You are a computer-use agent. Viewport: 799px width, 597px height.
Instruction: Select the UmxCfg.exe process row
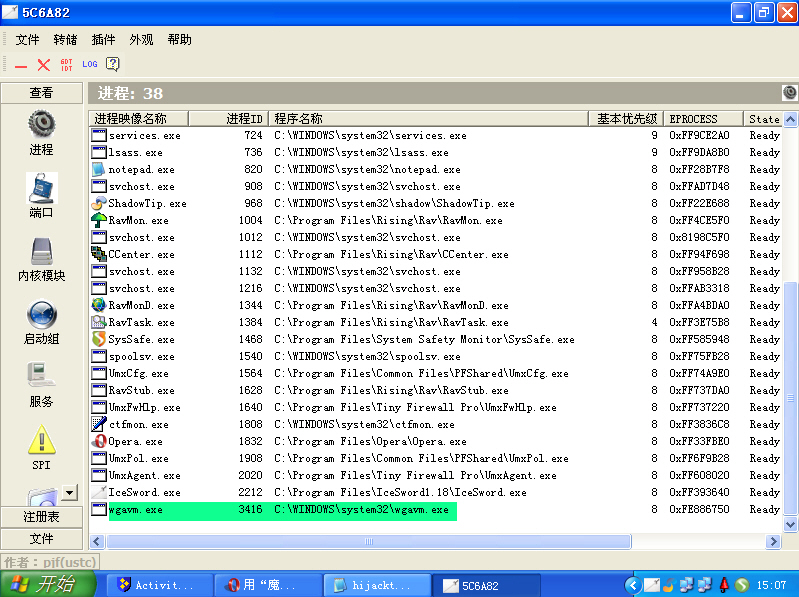436,373
